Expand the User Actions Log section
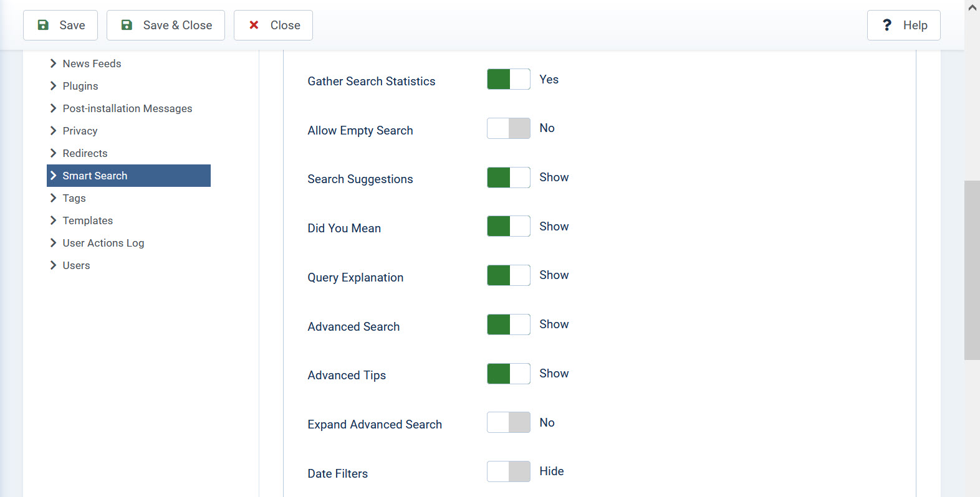 coord(103,243)
